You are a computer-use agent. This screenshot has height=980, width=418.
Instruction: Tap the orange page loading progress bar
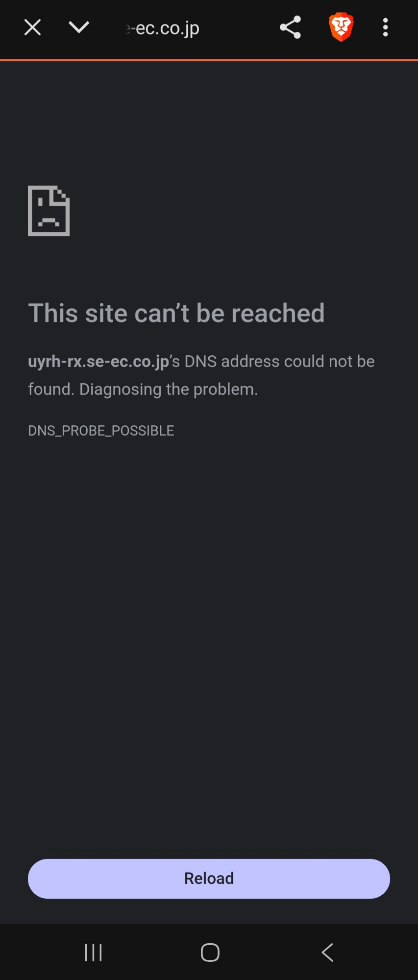click(x=209, y=60)
